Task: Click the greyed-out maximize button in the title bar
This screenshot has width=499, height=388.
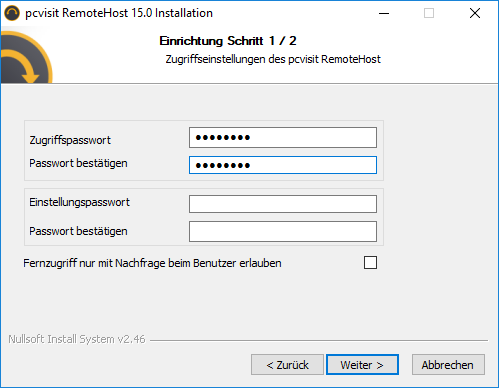Action: [x=429, y=13]
